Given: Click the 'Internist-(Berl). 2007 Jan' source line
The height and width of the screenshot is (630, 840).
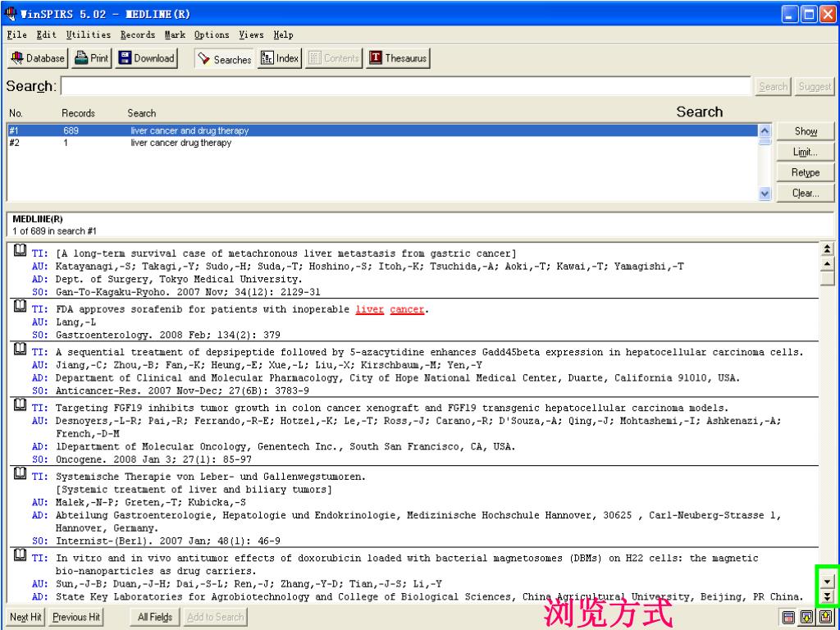Looking at the screenshot, I should pos(167,541).
